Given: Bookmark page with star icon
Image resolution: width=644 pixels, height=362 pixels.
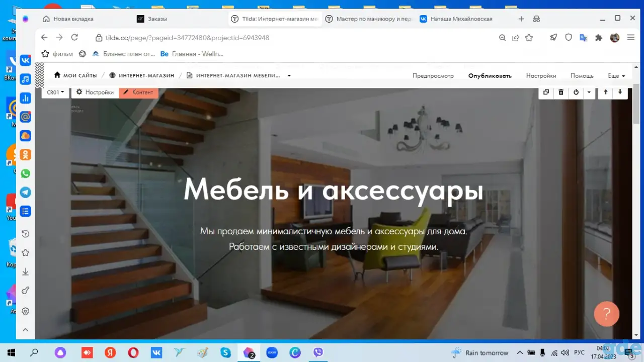Looking at the screenshot, I should pyautogui.click(x=529, y=38).
